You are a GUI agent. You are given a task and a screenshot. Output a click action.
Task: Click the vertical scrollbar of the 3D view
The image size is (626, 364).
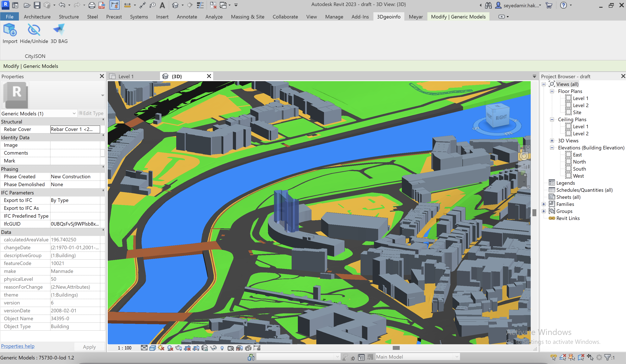click(x=534, y=213)
